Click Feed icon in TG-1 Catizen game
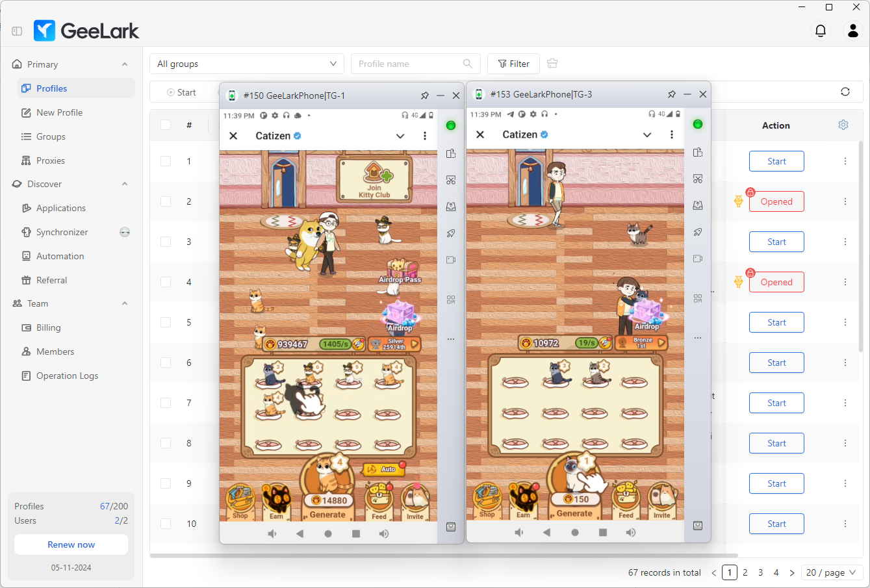 [379, 502]
